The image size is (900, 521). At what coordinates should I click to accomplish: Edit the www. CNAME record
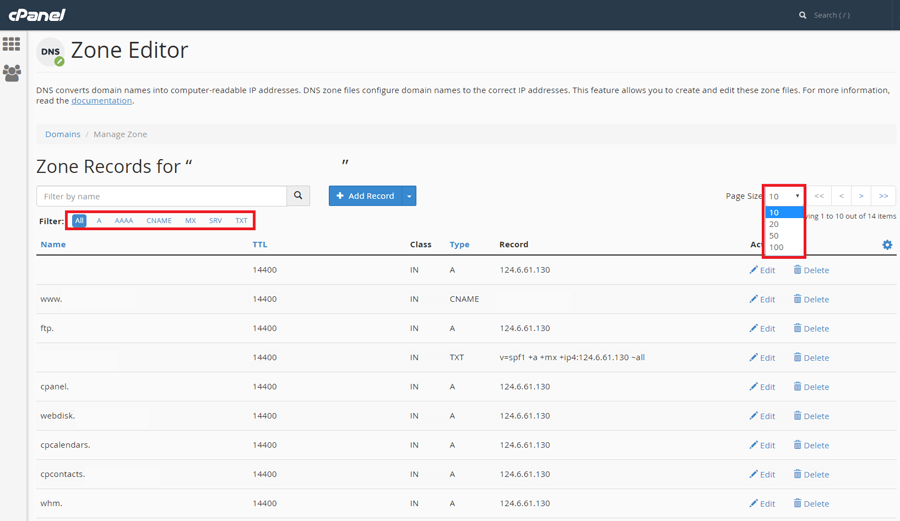coord(762,299)
